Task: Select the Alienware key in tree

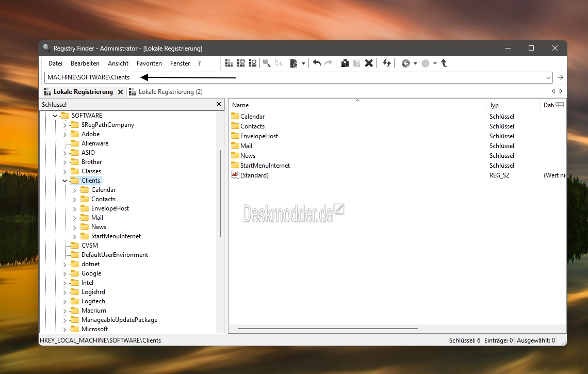Action: pyautogui.click(x=95, y=143)
